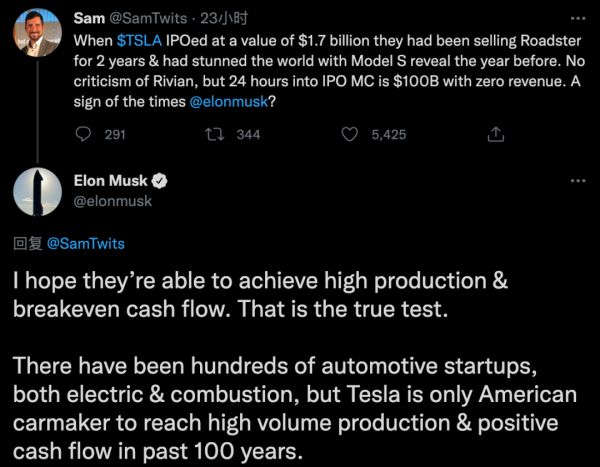The height and width of the screenshot is (467, 600).
Task: Click the 344 retweets count
Action: [x=247, y=135]
